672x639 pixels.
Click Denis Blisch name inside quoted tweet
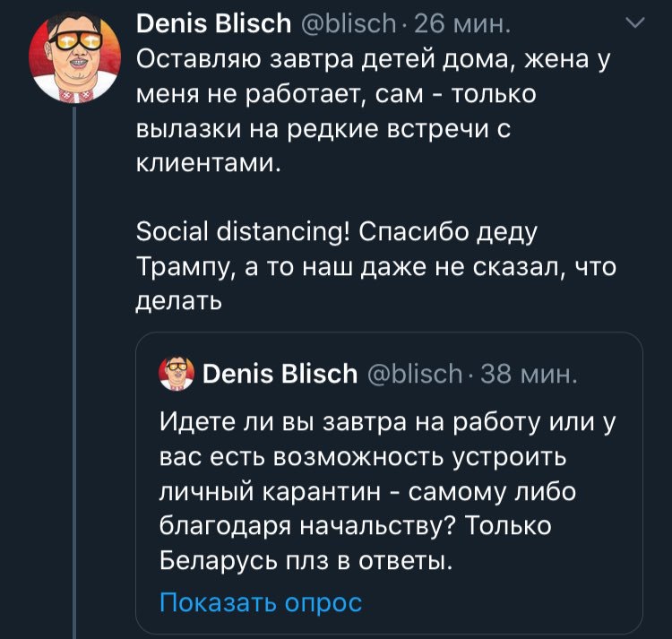tap(280, 372)
